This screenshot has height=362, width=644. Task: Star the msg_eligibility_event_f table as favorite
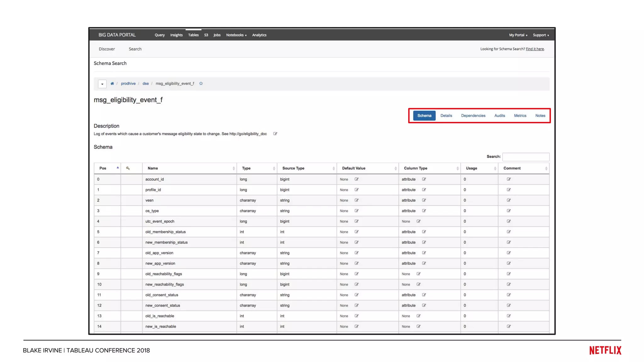click(x=201, y=84)
